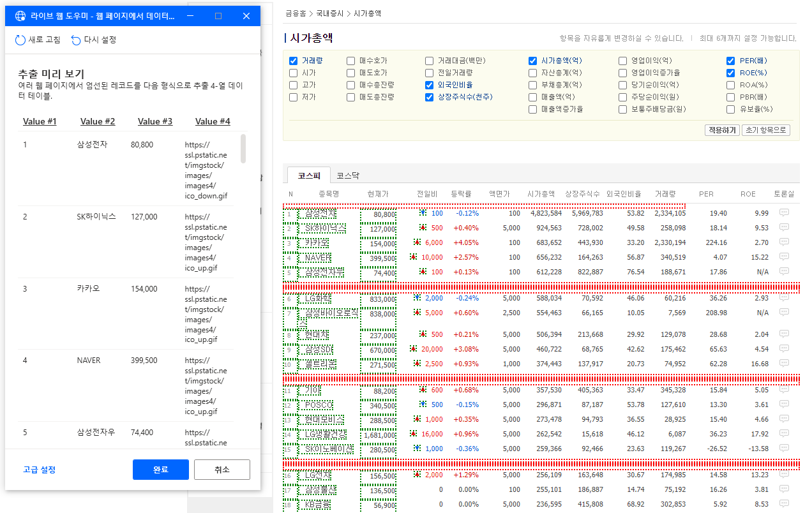812x513 pixels.
Task: Check the 매수호가 checkbox
Action: 351,61
